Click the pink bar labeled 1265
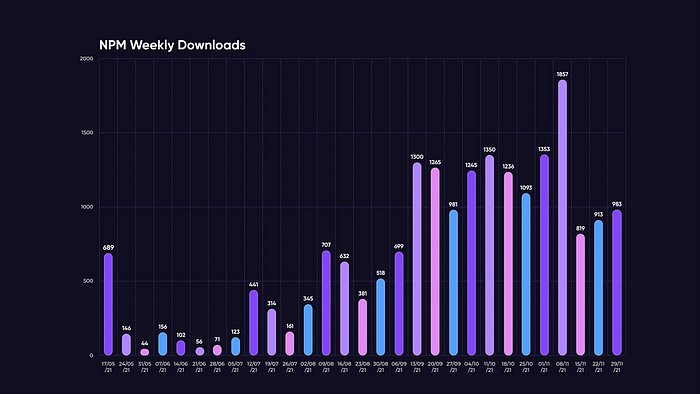This screenshot has height=394, width=700. tap(435, 261)
